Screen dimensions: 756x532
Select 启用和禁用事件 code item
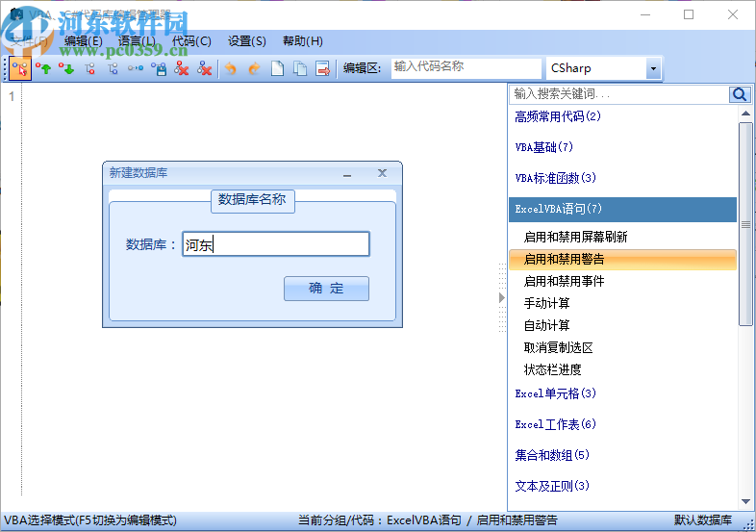click(x=564, y=281)
